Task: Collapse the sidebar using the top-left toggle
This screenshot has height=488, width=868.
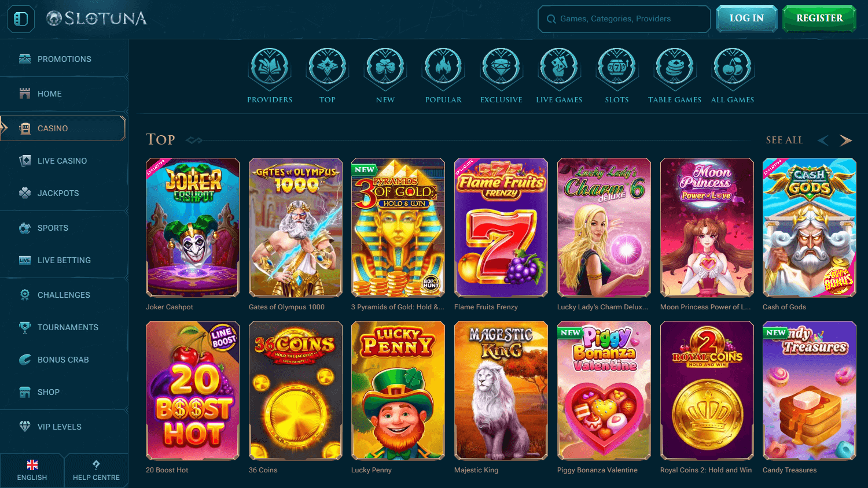Action: pyautogui.click(x=21, y=19)
